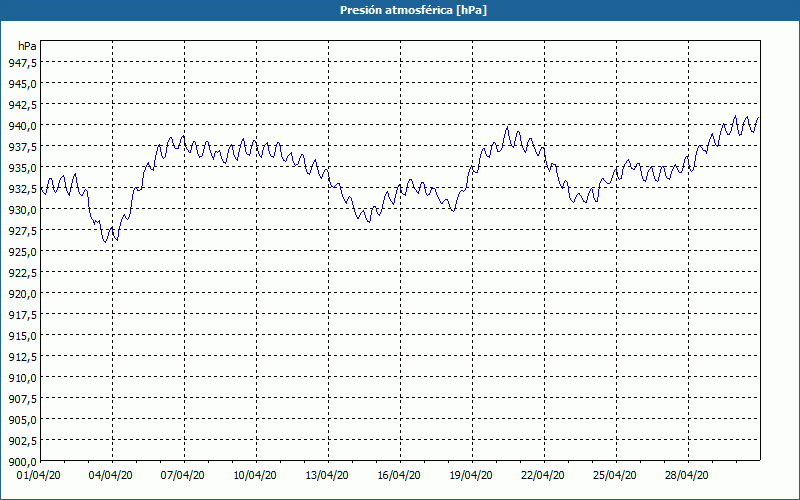Select the 910,0 axis value
The height and width of the screenshot is (500, 800).
click(x=22, y=378)
